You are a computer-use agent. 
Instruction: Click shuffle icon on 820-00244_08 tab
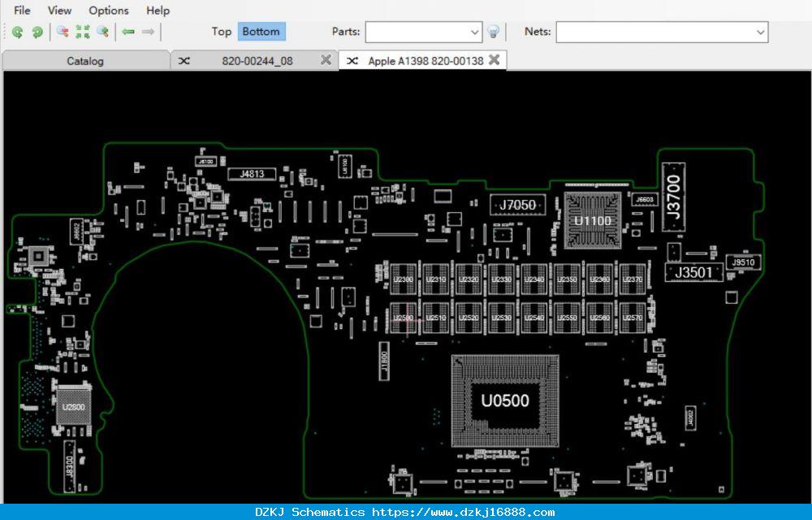[184, 61]
